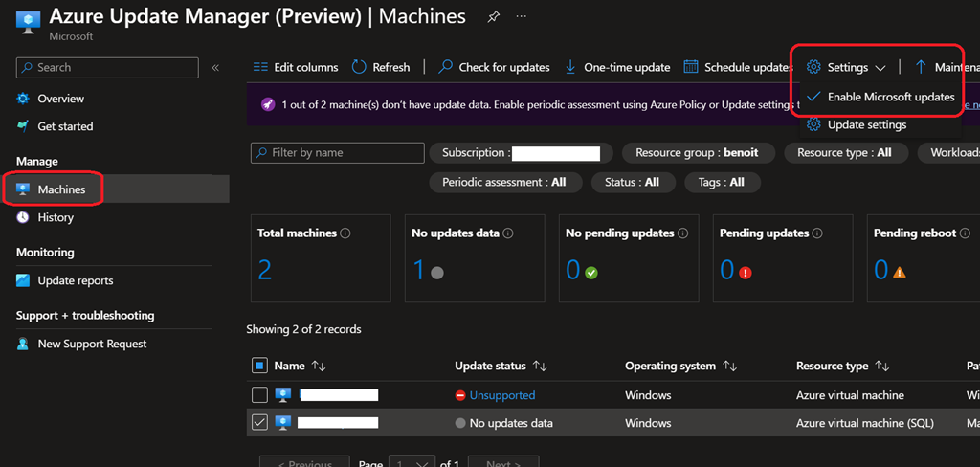Click the pin icon beside the page title

click(494, 17)
